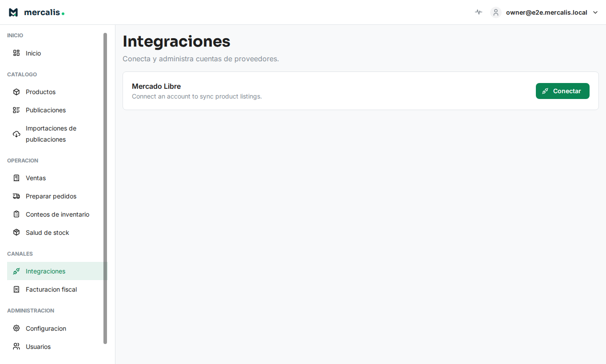Open Importaciones de publicaciones
The image size is (606, 364).
[57, 134]
